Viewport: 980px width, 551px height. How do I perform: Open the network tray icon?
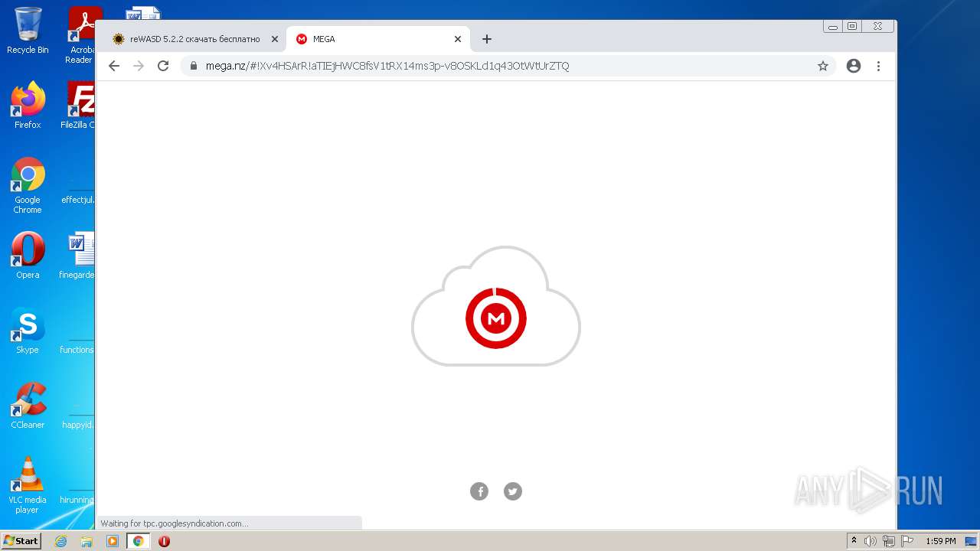[x=889, y=541]
